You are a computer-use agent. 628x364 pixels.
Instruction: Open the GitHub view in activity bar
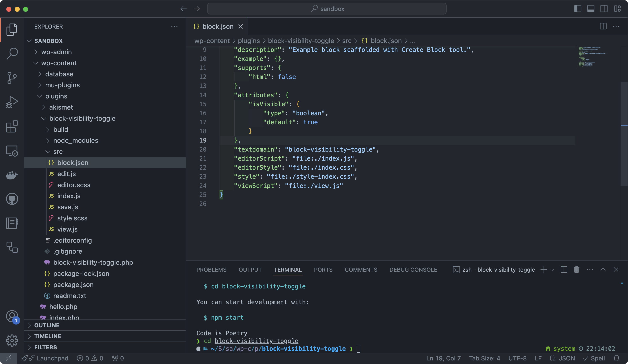pyautogui.click(x=12, y=199)
